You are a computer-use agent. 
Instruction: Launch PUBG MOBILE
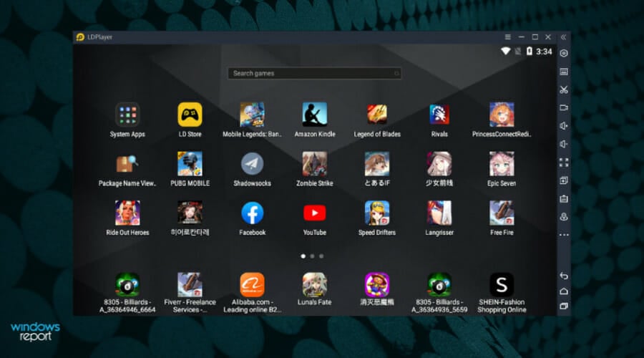(x=190, y=164)
